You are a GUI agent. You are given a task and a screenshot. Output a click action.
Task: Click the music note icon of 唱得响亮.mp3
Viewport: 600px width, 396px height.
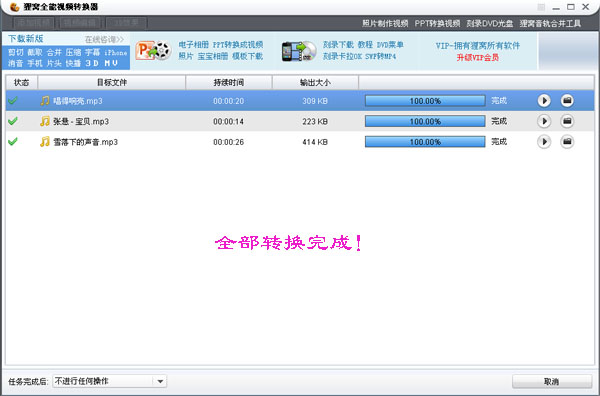[45, 101]
